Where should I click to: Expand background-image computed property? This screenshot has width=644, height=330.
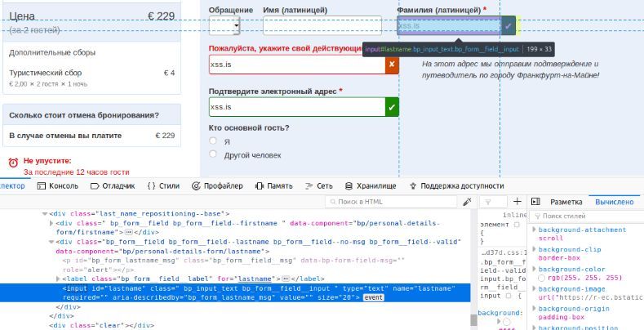coord(534,289)
